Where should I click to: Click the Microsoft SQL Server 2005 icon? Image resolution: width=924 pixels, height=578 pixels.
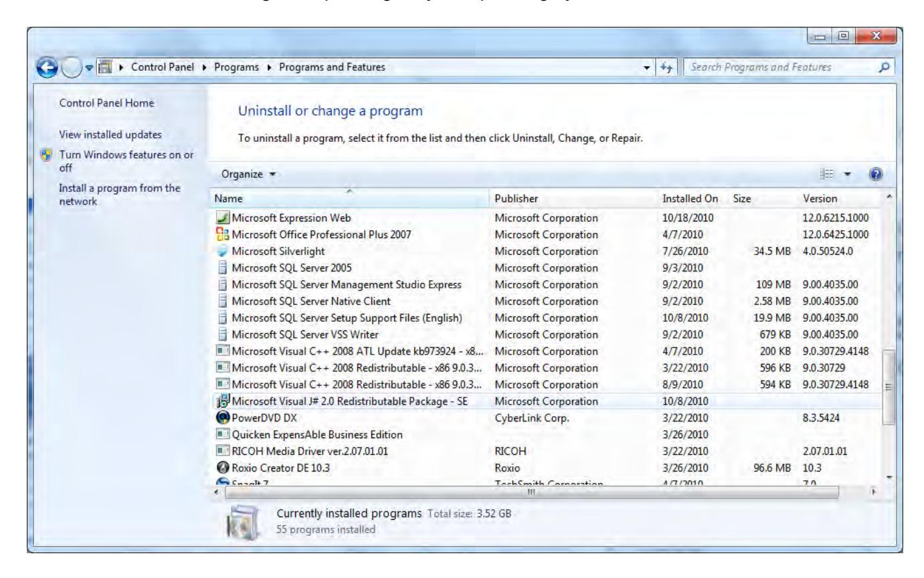click(x=222, y=268)
